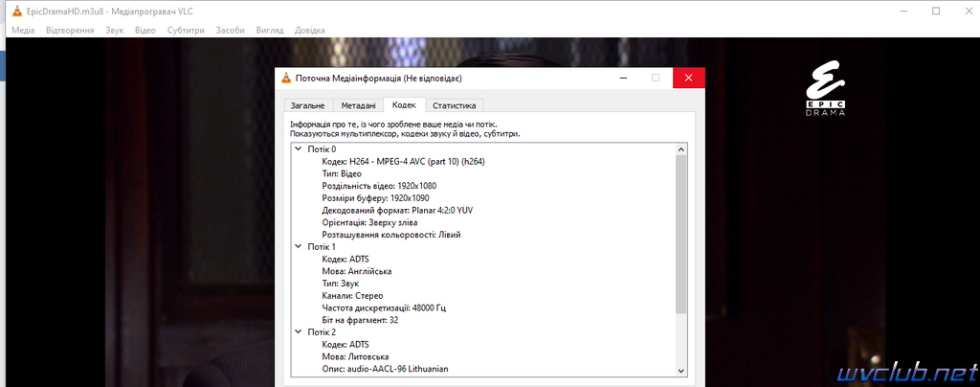Screen dimensions: 980x387
Task: Click the VLC cone icon in main title bar
Action: click(17, 11)
